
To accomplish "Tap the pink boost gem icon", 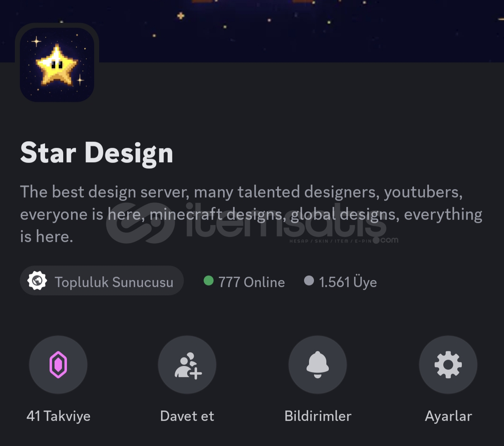I will (58, 365).
